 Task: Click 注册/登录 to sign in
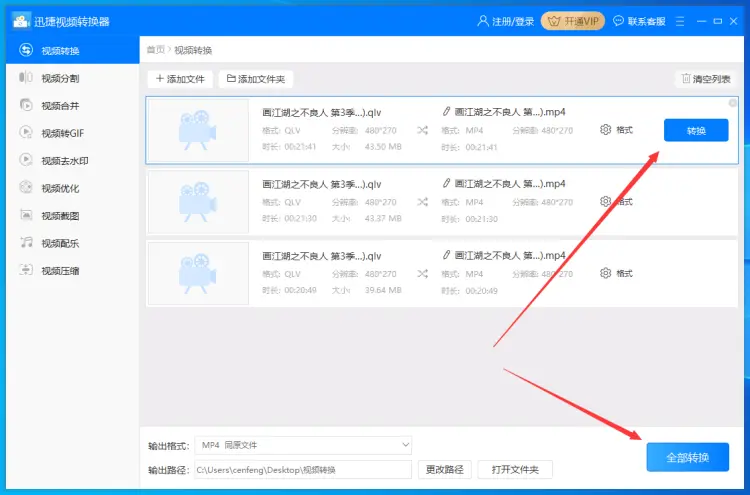click(506, 21)
